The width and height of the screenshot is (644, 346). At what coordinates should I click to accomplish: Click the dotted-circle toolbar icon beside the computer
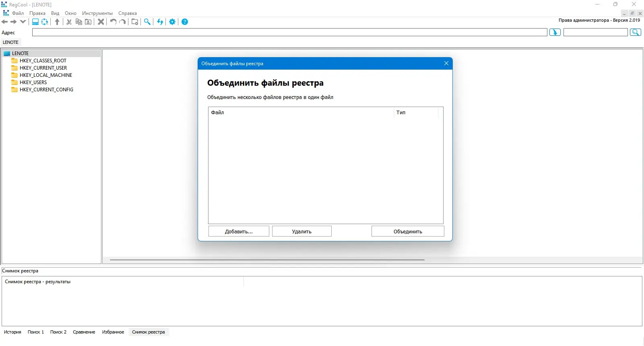(x=45, y=22)
